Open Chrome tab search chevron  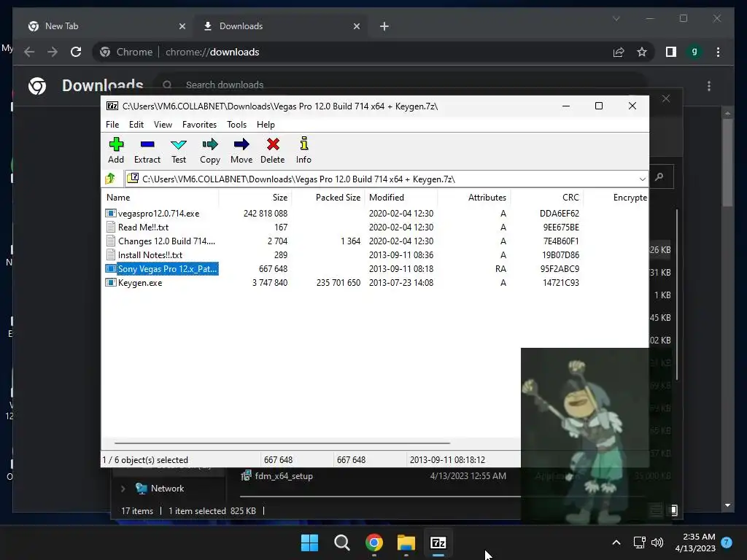616,18
